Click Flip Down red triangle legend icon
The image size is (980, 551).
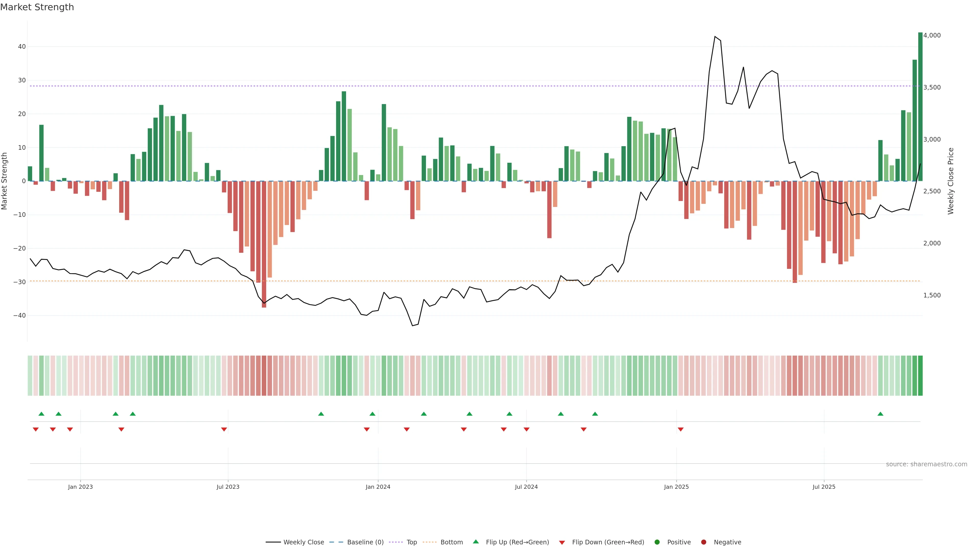click(x=562, y=543)
